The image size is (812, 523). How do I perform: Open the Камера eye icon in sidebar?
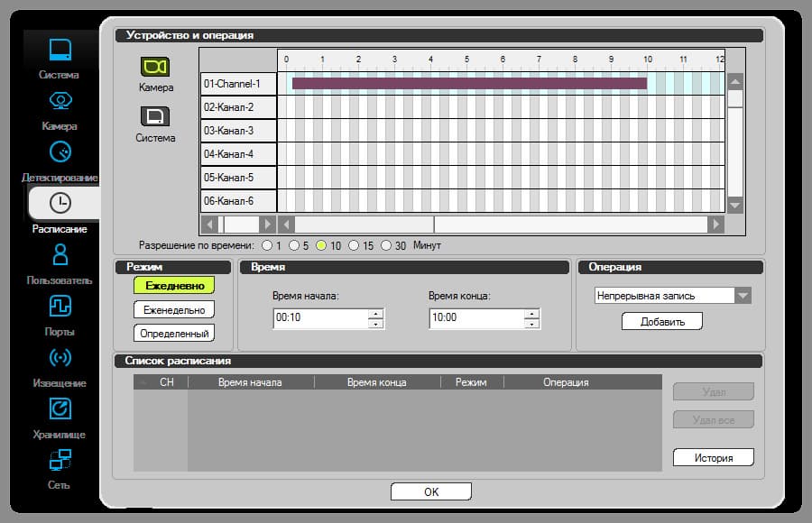point(60,100)
